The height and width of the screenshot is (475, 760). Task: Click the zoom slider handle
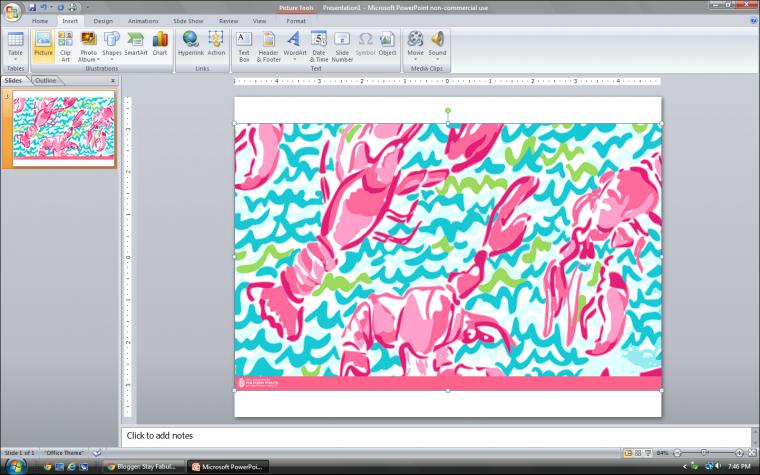(704, 453)
